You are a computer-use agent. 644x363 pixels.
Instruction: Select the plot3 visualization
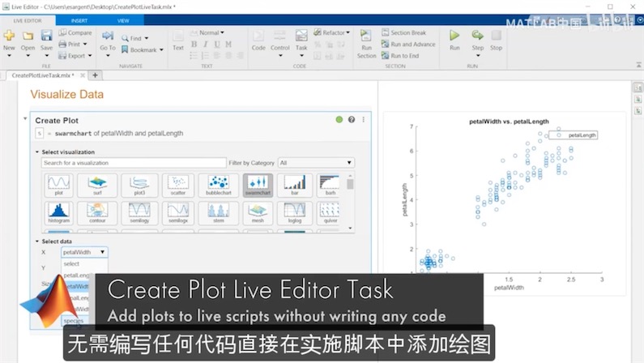click(139, 186)
